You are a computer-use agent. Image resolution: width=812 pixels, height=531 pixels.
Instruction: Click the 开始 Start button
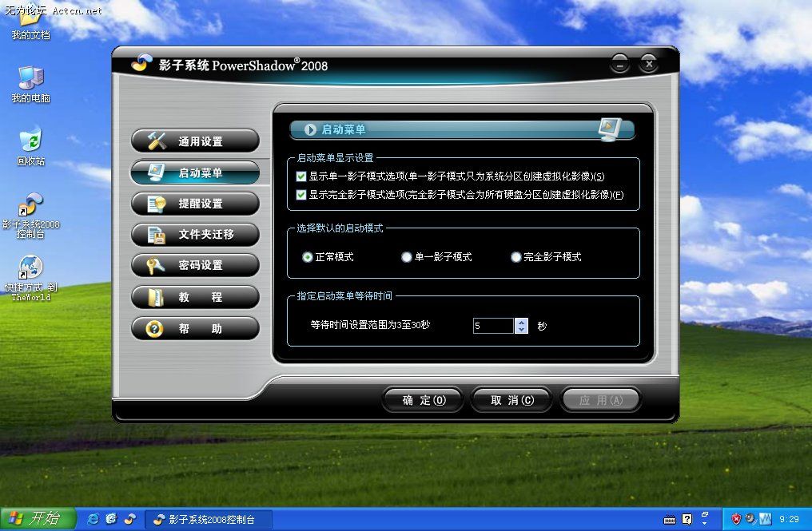(38, 518)
